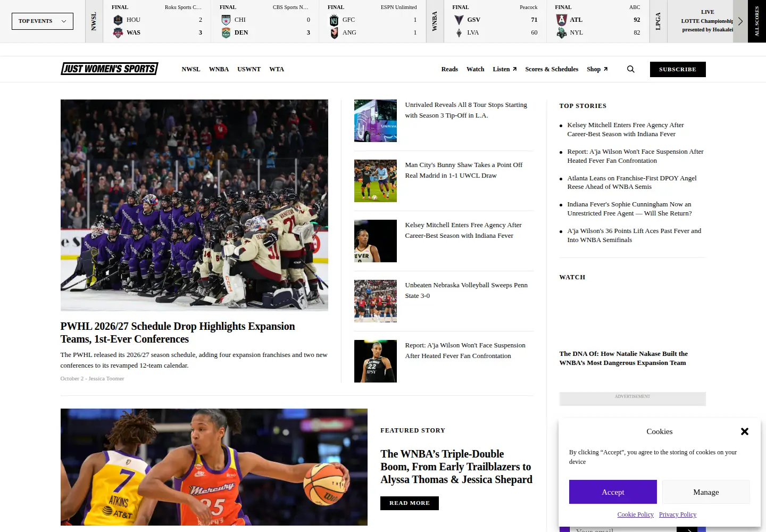Click the Chicago team logo in scores

coord(226,20)
